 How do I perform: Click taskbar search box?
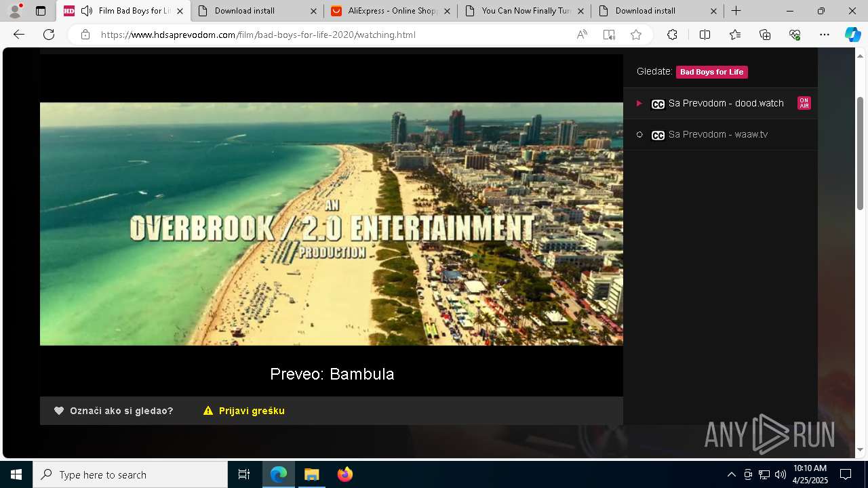(x=130, y=474)
